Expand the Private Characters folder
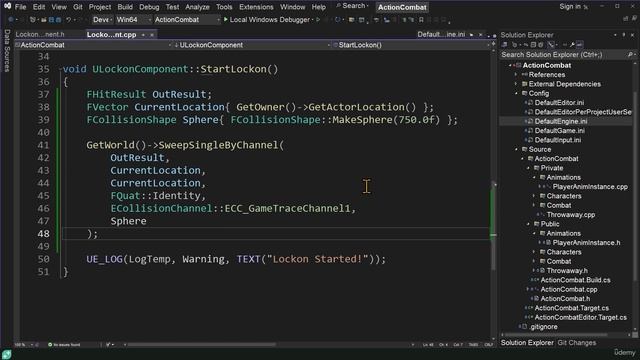Image resolution: width=640 pixels, height=360 pixels. 534,196
